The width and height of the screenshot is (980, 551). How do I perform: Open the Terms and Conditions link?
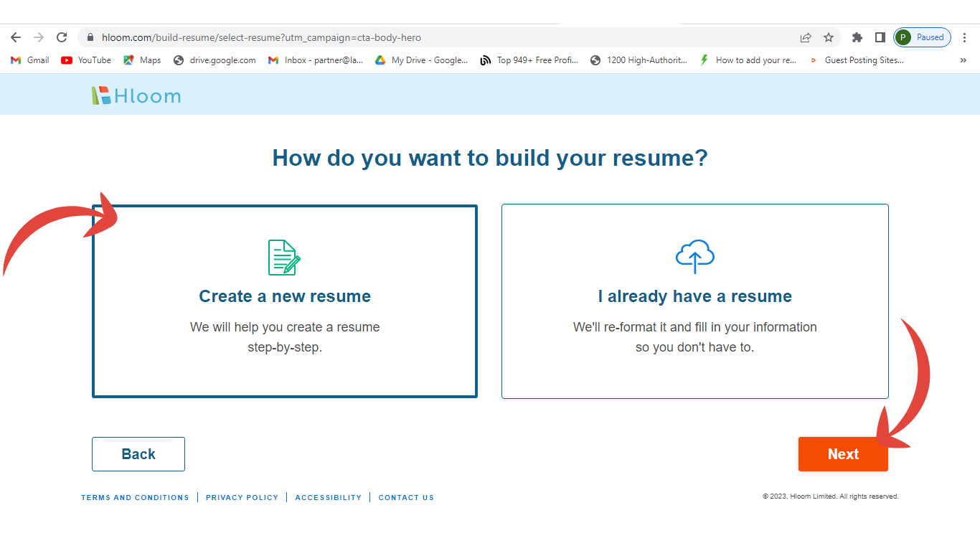(x=135, y=497)
